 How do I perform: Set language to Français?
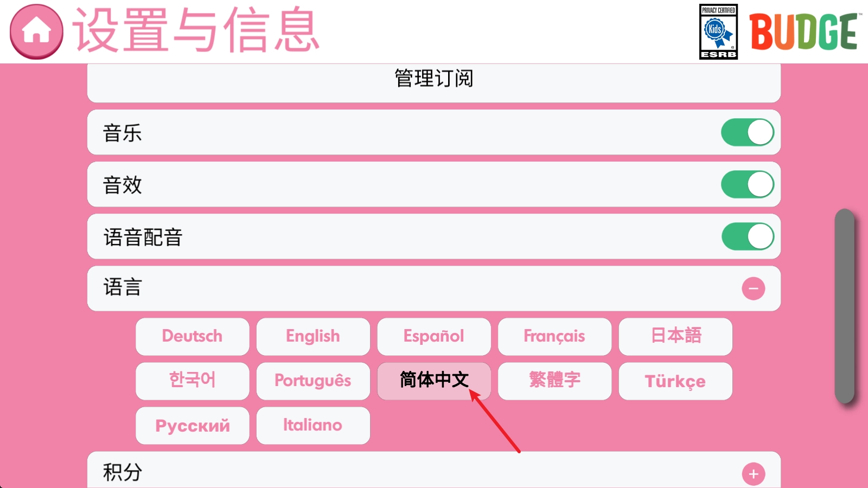[x=554, y=336]
